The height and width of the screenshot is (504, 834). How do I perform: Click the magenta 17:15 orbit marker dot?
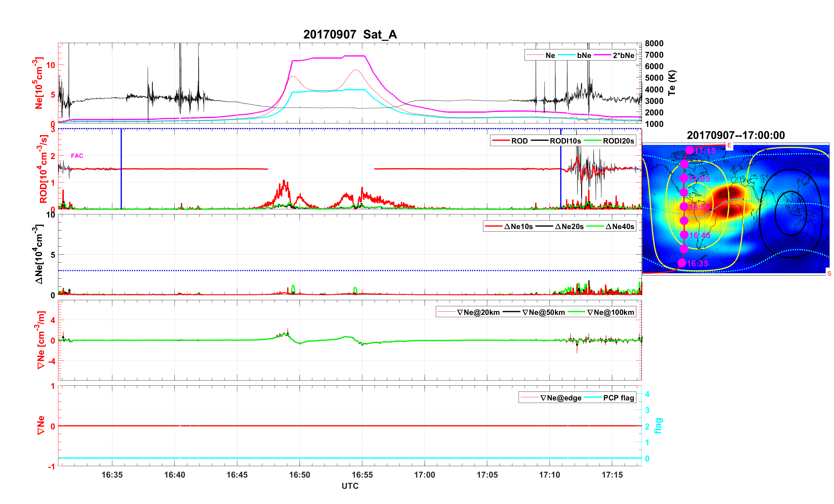click(689, 150)
